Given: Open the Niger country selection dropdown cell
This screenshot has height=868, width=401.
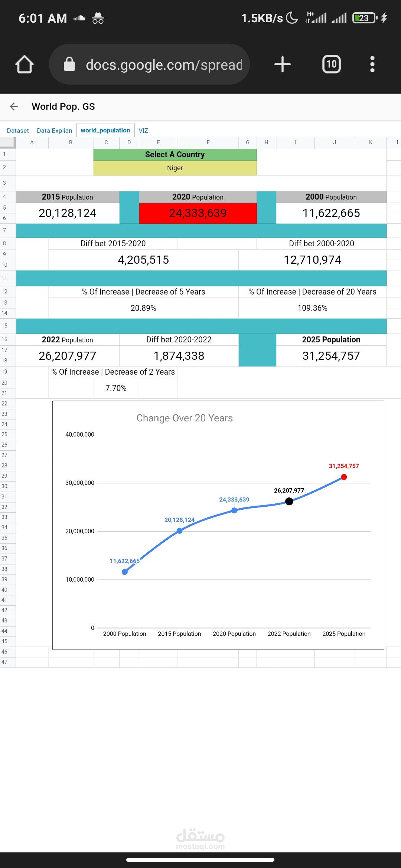Looking at the screenshot, I should (x=175, y=168).
